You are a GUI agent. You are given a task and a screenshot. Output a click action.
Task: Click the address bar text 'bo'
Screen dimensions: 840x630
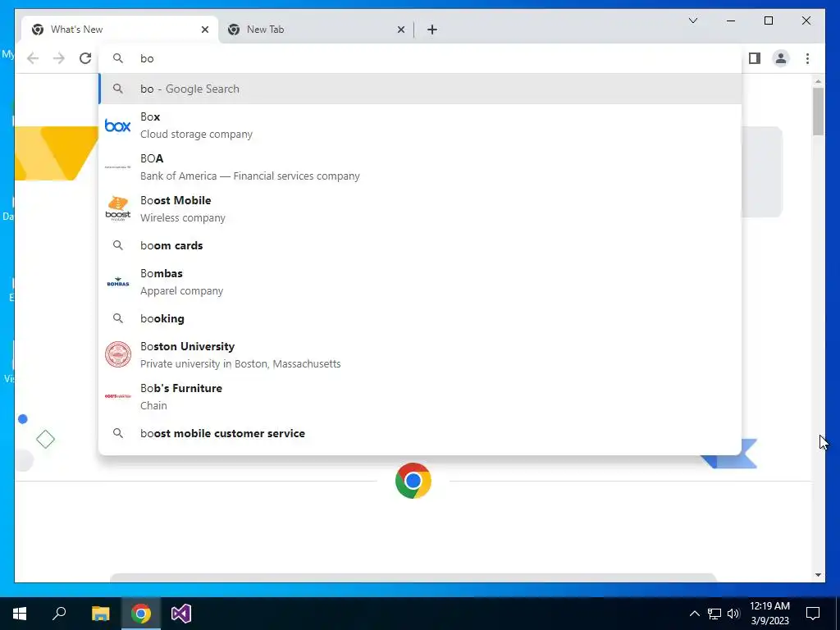click(147, 58)
